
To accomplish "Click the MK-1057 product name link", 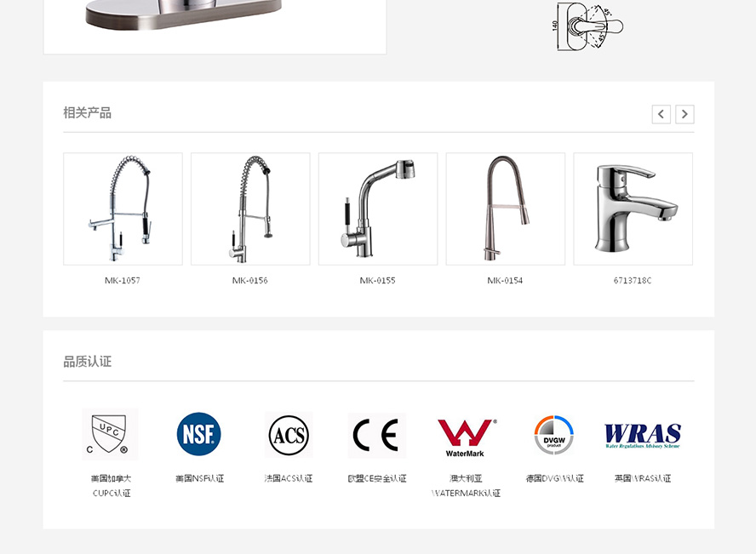I will tap(123, 280).
